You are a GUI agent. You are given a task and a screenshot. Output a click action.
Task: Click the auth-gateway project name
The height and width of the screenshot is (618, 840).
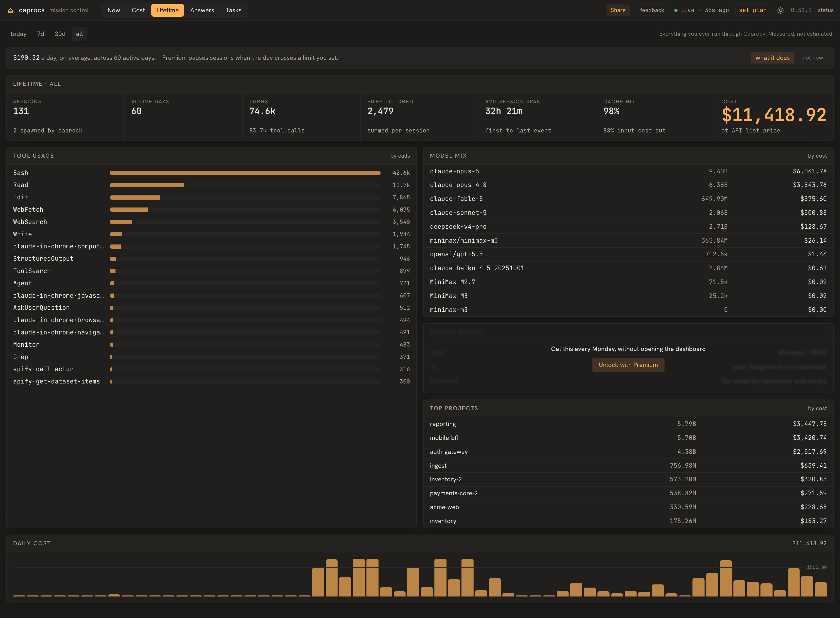click(449, 451)
